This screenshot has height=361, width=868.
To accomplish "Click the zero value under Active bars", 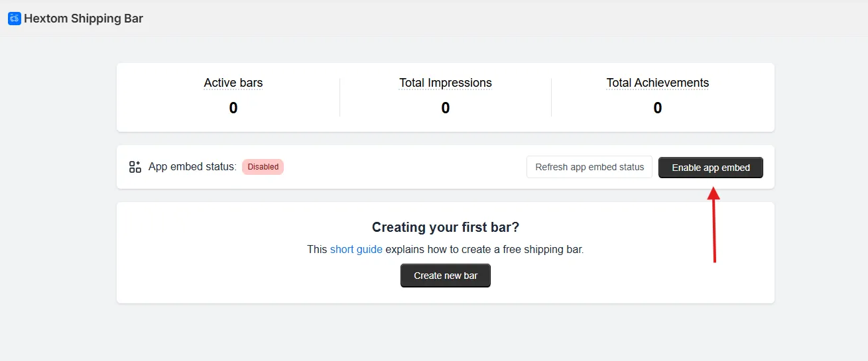I will tap(233, 108).
